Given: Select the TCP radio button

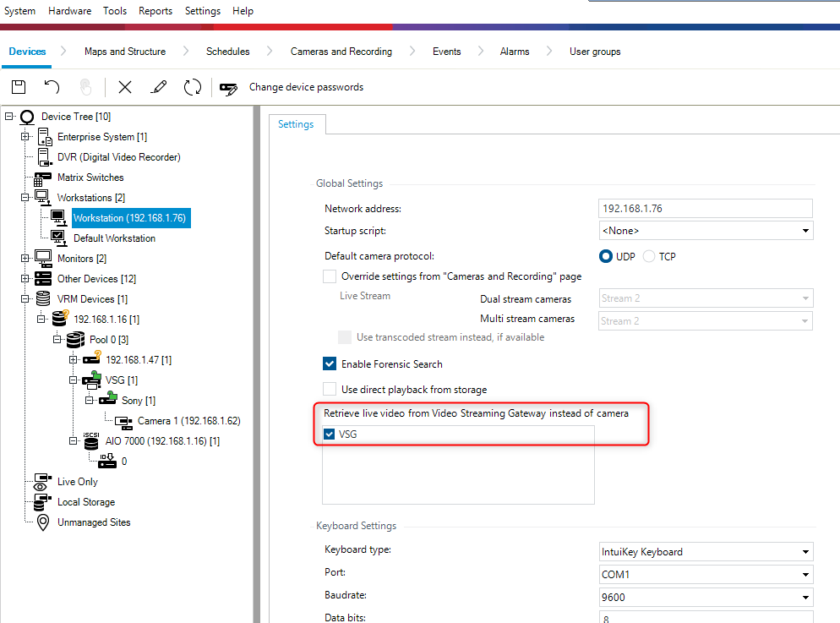Looking at the screenshot, I should coord(649,256).
